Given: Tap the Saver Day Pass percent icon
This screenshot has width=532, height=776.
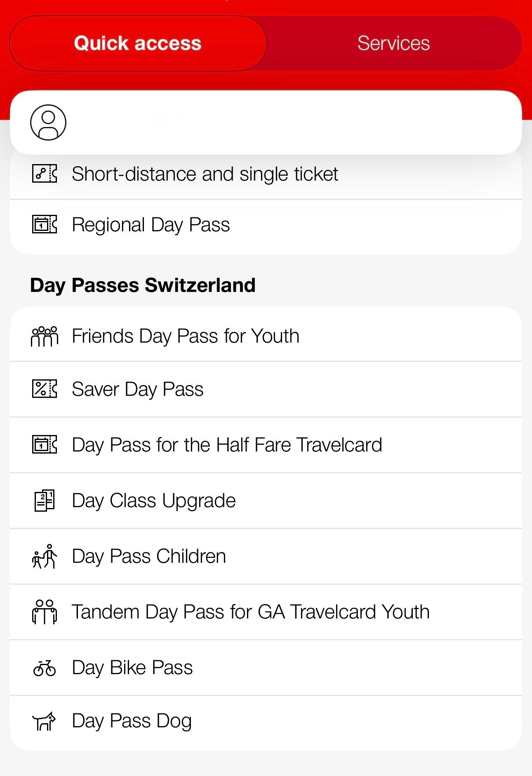Looking at the screenshot, I should point(45,389).
